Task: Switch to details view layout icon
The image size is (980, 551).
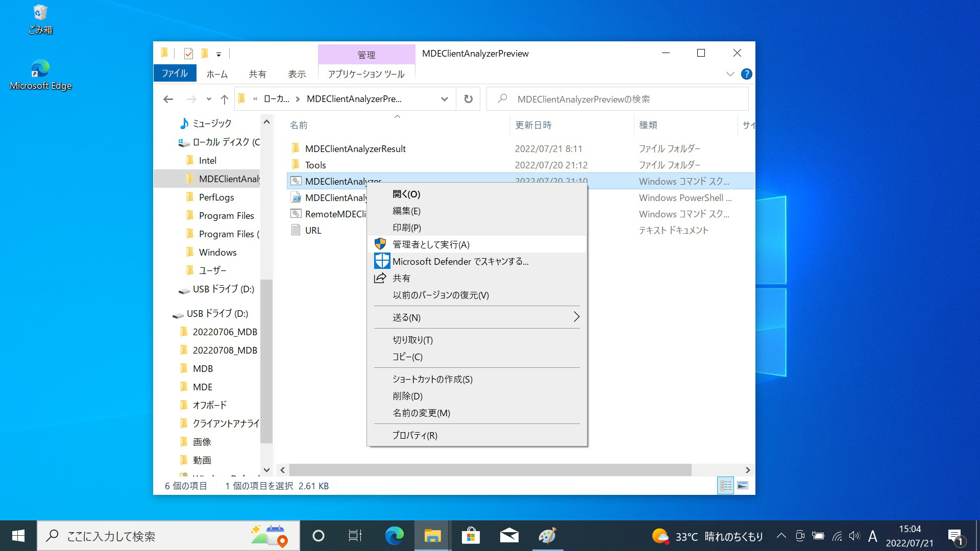Action: [x=726, y=486]
